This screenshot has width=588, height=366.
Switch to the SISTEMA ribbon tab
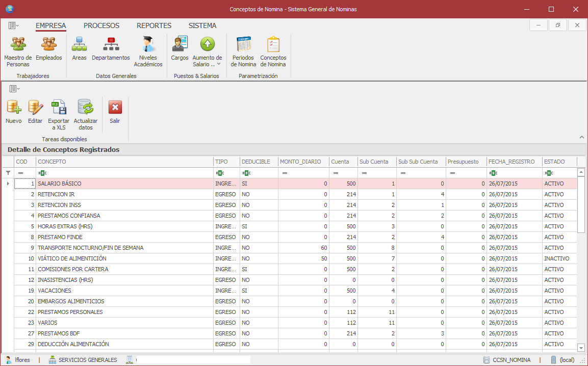coord(202,25)
